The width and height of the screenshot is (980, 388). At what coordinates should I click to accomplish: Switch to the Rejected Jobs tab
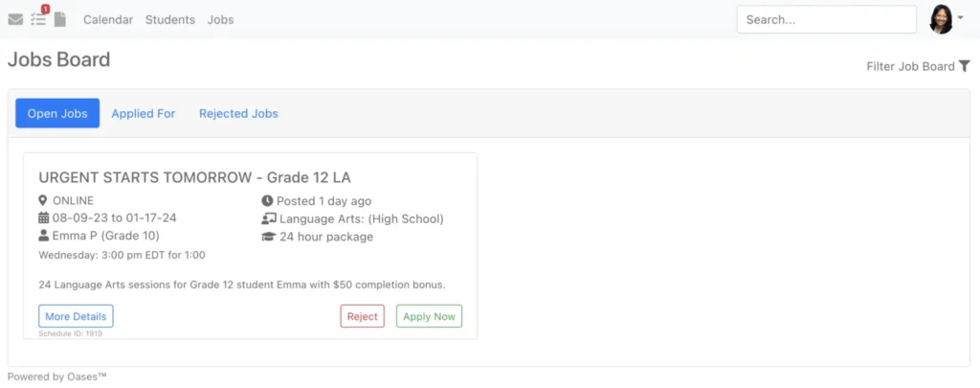pos(238,113)
